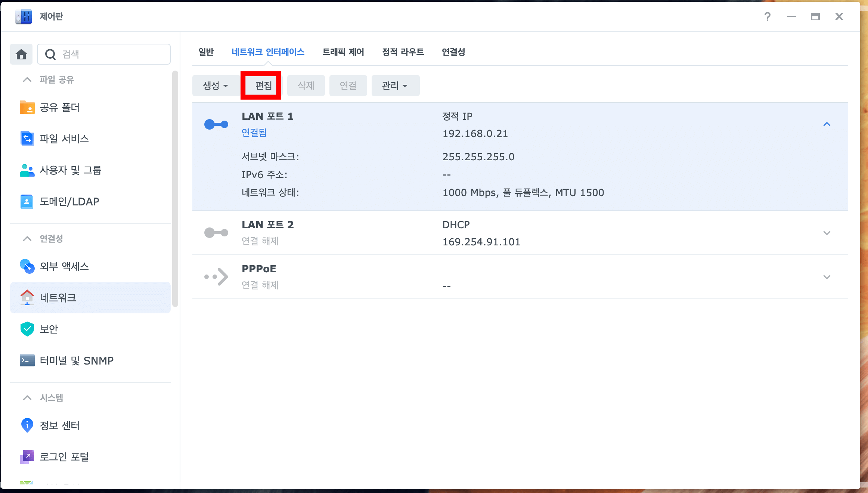Click the 1000 Mbps network status text
Screen dimensions: 868x493
click(523, 193)
